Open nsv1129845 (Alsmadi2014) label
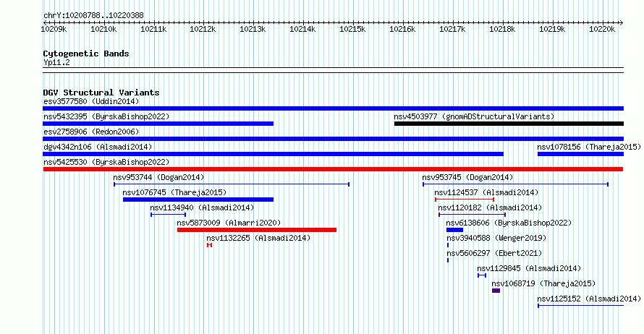Screen dimensions: 644x334 (529, 268)
